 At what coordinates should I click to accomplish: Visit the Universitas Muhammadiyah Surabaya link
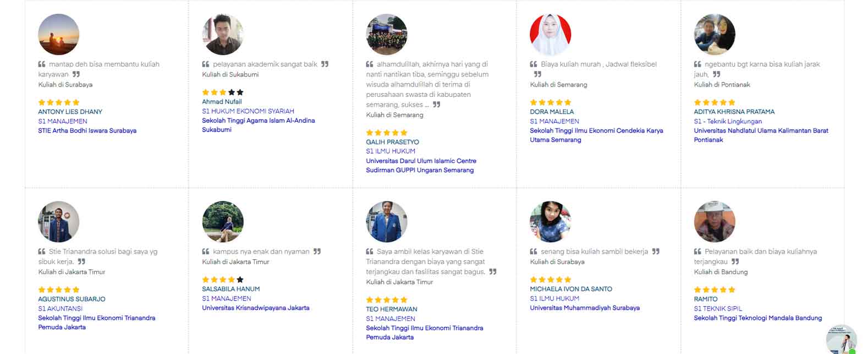click(x=585, y=308)
